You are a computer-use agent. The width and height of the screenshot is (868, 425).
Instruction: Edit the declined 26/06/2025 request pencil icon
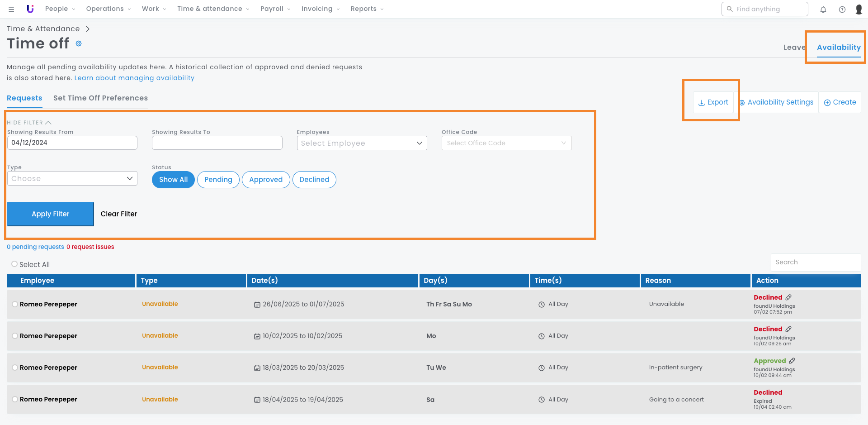[x=788, y=297]
